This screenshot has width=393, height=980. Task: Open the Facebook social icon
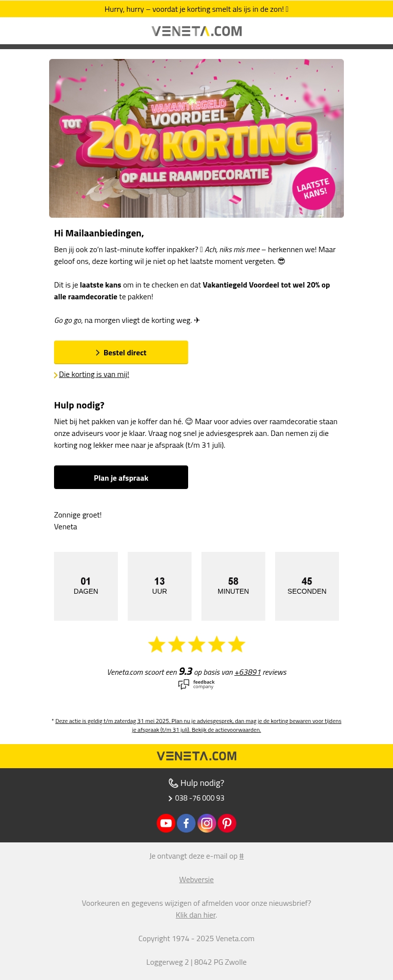pos(186,823)
